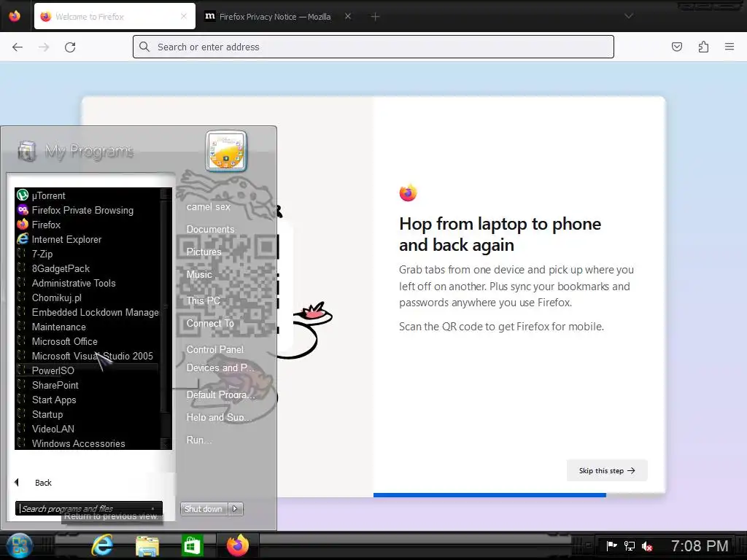Expand the 7-Zip folder

[x=88, y=254]
